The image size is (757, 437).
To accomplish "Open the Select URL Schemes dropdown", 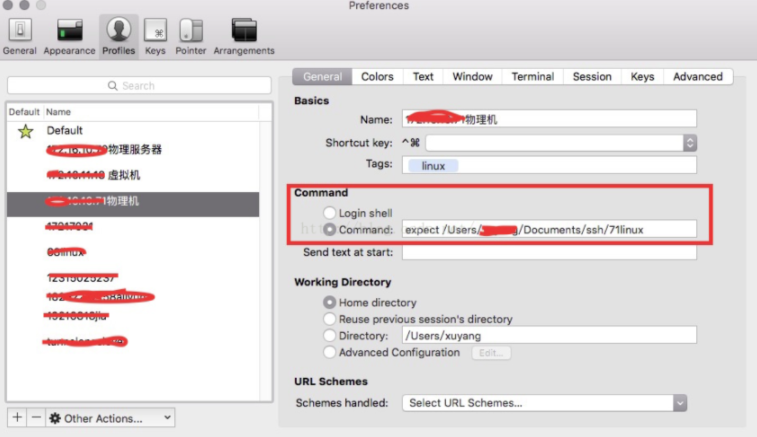I will pos(544,403).
